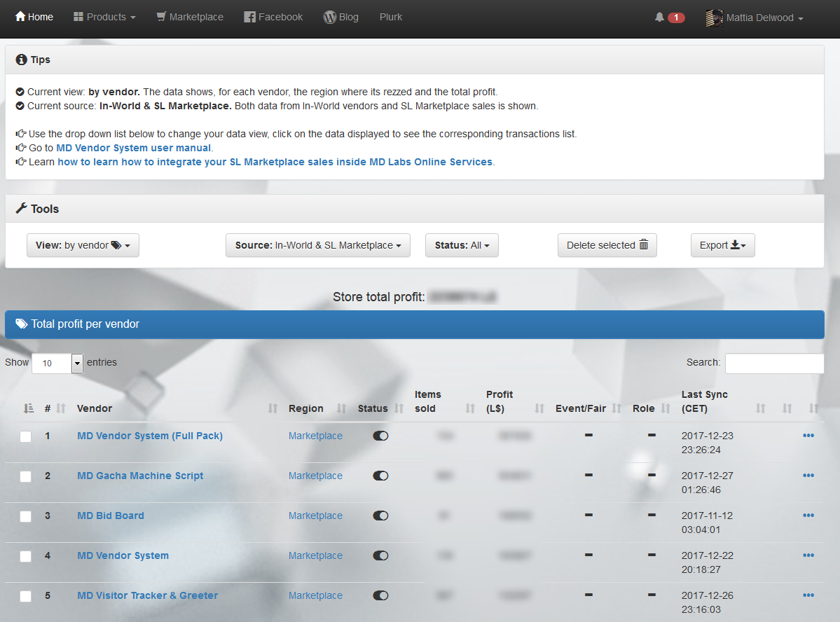Change the Show entries count select
This screenshot has width=840, height=622.
[57, 364]
